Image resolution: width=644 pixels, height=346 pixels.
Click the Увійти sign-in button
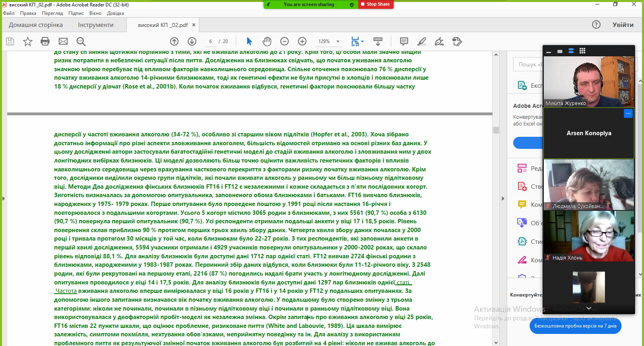623,25
